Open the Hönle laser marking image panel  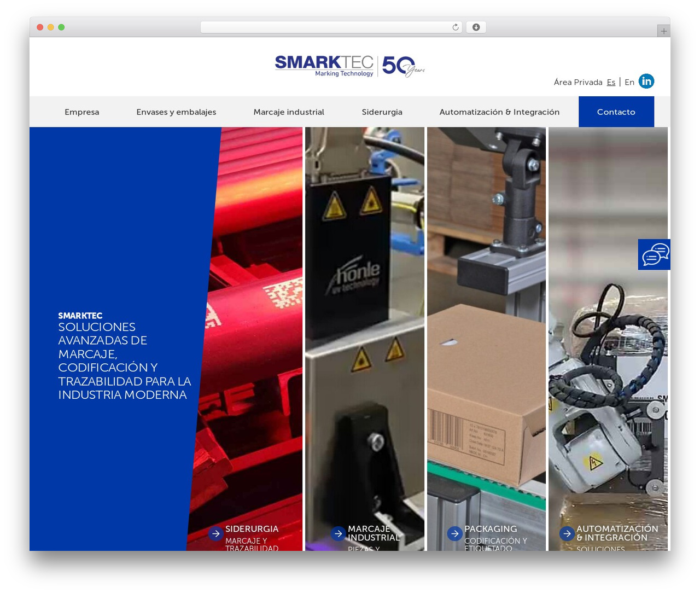(365, 339)
